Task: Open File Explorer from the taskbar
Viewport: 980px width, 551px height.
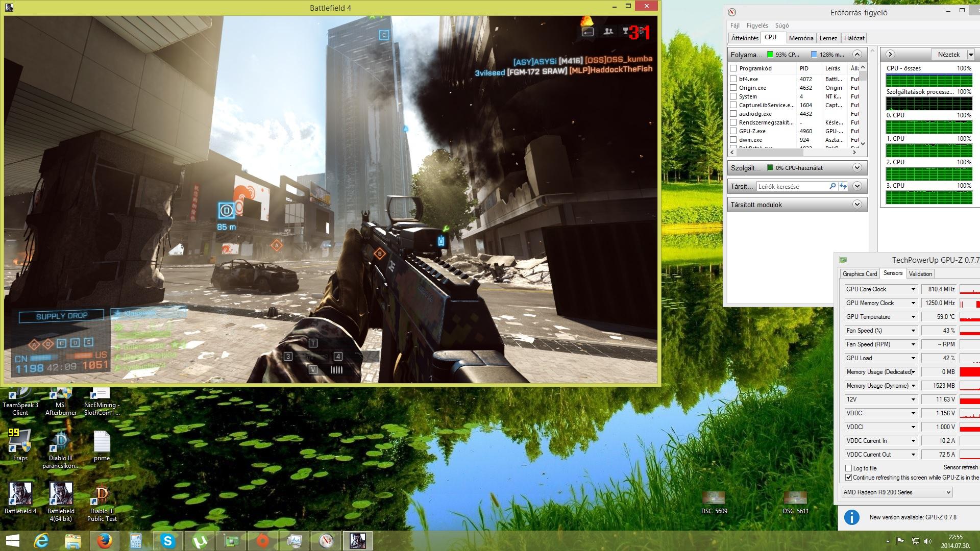Action: [x=73, y=541]
